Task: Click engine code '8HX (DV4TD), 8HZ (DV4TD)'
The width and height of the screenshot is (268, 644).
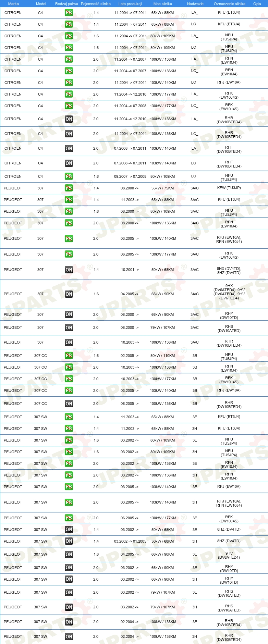Action: 229,271
